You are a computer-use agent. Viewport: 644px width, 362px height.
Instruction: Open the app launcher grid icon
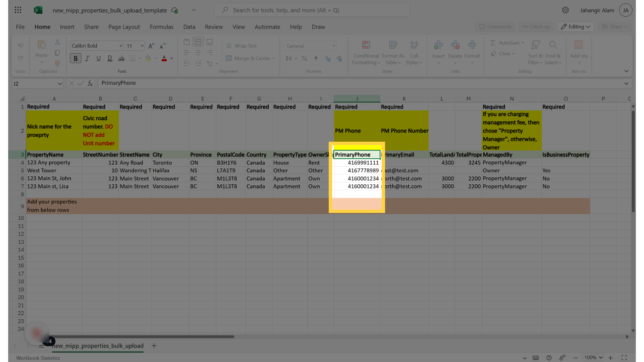(x=18, y=10)
